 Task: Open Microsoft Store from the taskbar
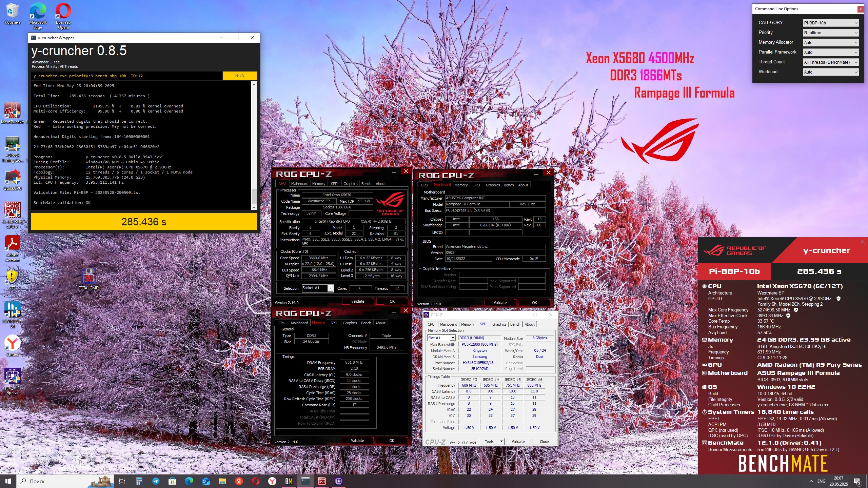point(172,481)
